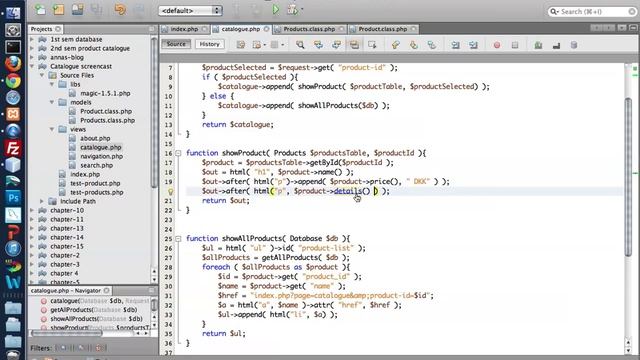Viewport: 640px width, 360px height.
Task: Click Stop Macro Recording square icon
Action: tap(515, 45)
